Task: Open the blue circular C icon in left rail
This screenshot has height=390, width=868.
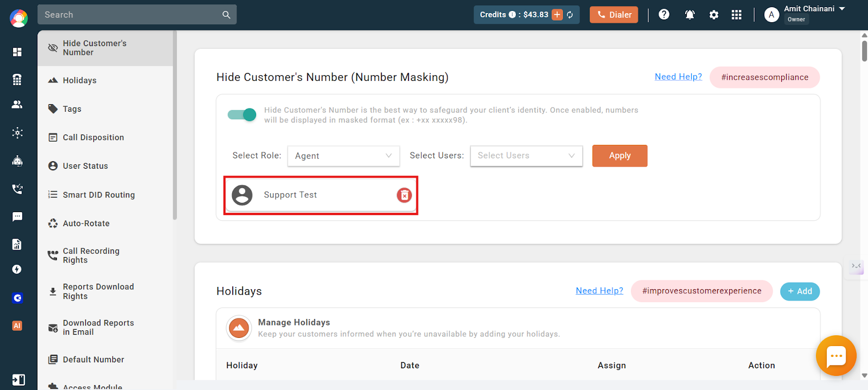Action: click(x=17, y=298)
